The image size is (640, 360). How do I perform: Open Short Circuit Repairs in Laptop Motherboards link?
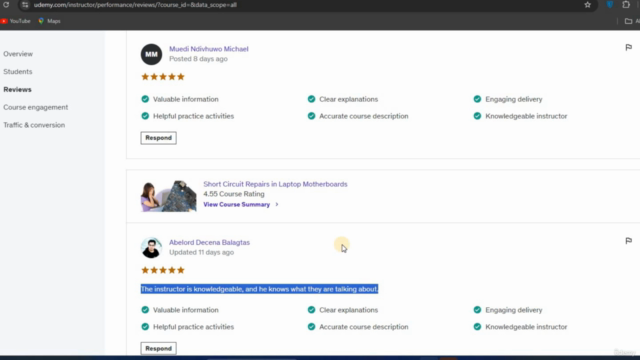[276, 184]
